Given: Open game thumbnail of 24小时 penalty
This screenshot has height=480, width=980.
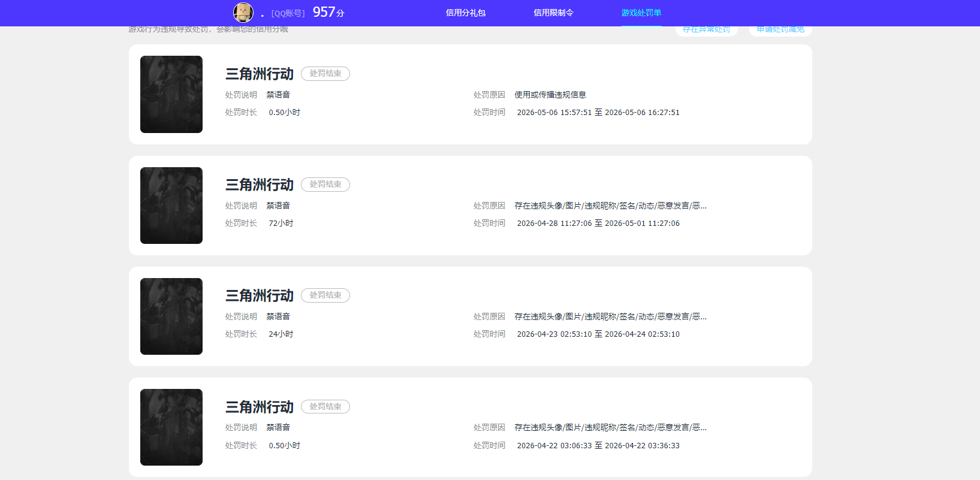Looking at the screenshot, I should pyautogui.click(x=171, y=316).
